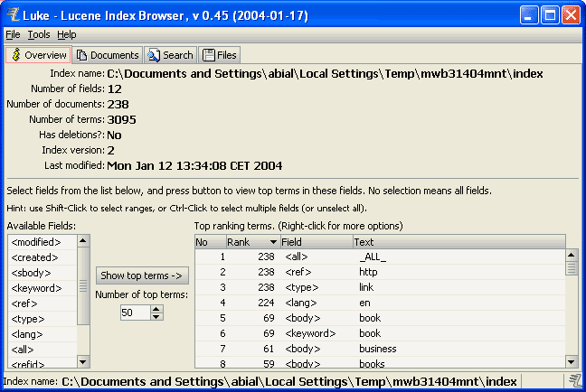The height and width of the screenshot is (392, 586).
Task: Select <created> in Available Fields
Action: coord(43,257)
